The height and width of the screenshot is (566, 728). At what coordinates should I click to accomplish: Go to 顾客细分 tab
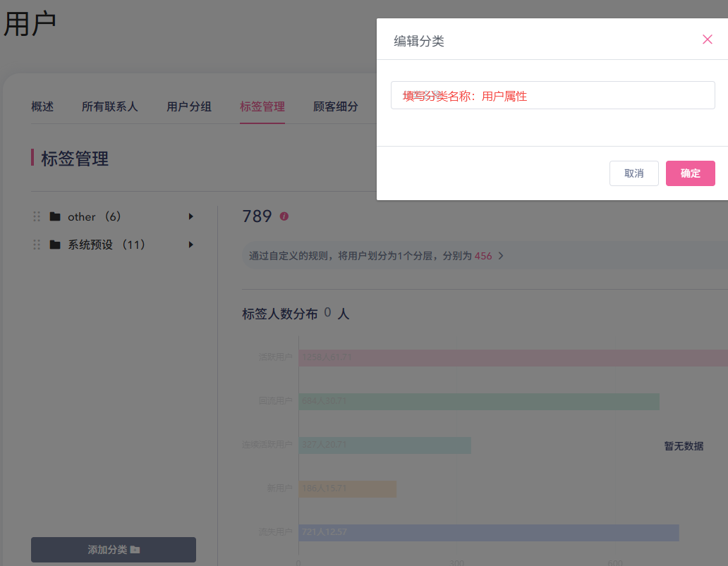pyautogui.click(x=336, y=106)
